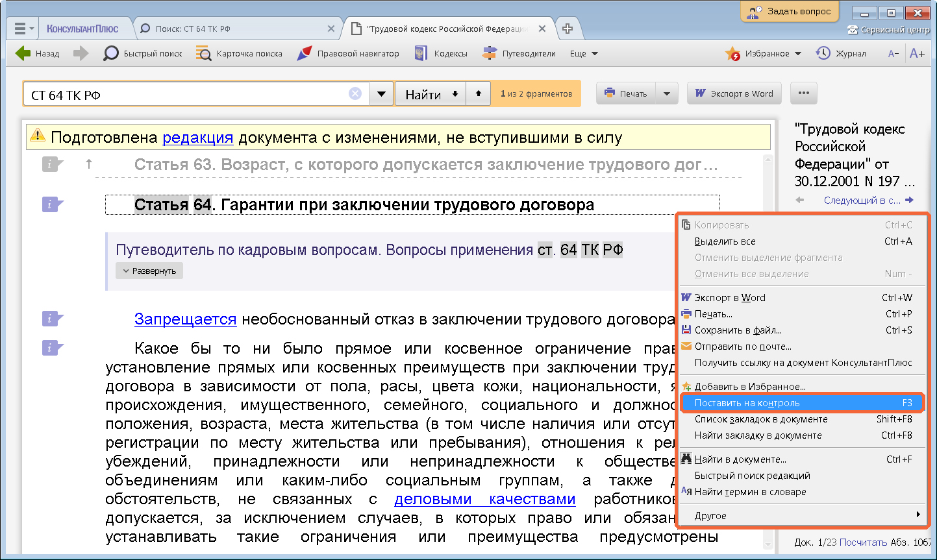Open the Путеводитель по кадровым вопросам link

369,250
